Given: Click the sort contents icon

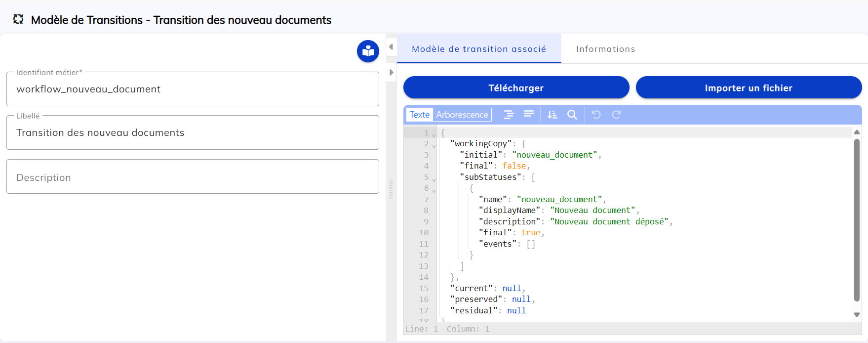Looking at the screenshot, I should (552, 115).
